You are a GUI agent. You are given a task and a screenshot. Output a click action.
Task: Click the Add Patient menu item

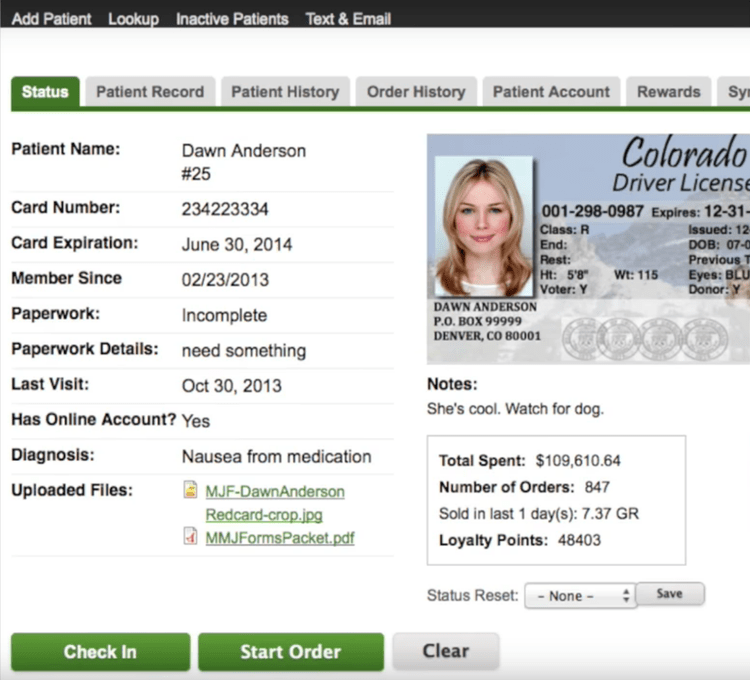point(51,19)
